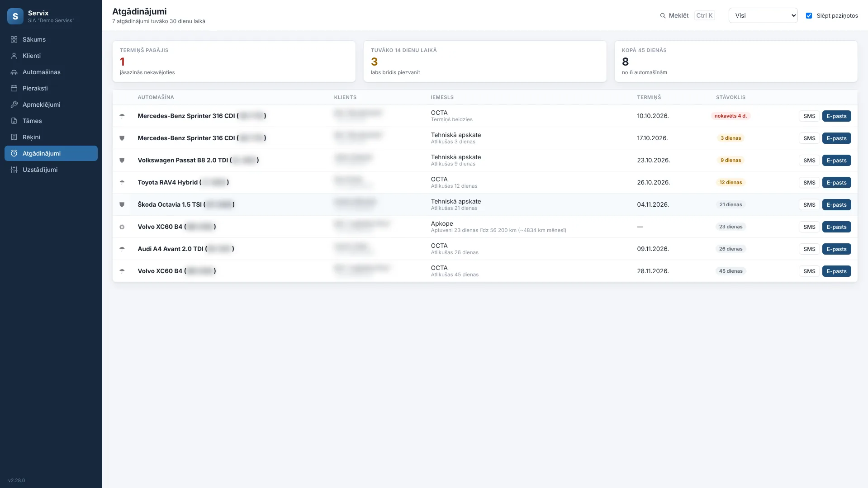
Task: Open the Automašīnas car icon
Action: pyautogui.click(x=14, y=72)
